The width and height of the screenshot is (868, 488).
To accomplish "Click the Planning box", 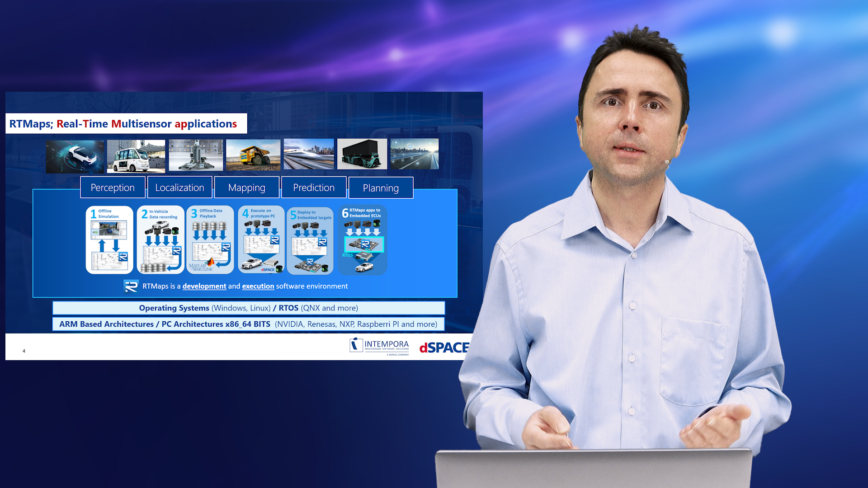I will [x=381, y=188].
